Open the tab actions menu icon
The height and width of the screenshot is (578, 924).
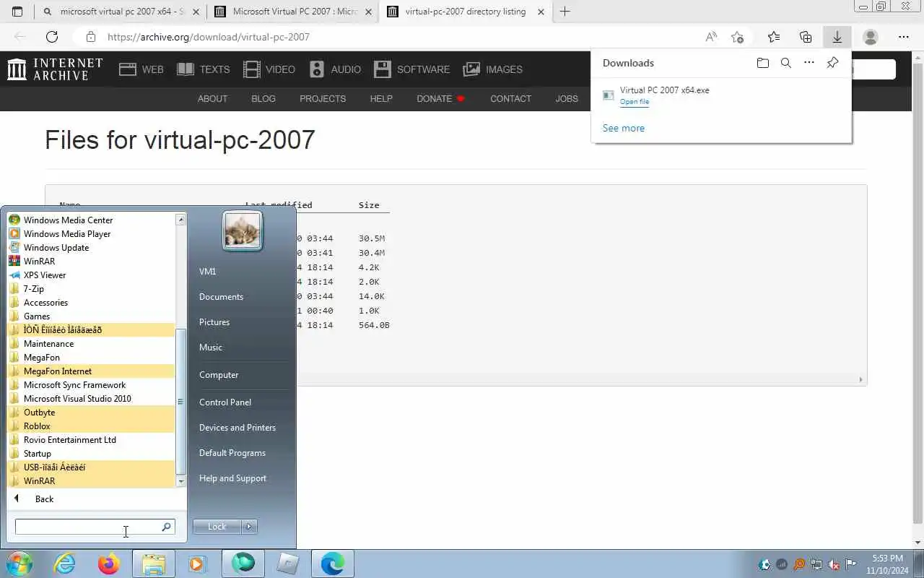tap(17, 12)
